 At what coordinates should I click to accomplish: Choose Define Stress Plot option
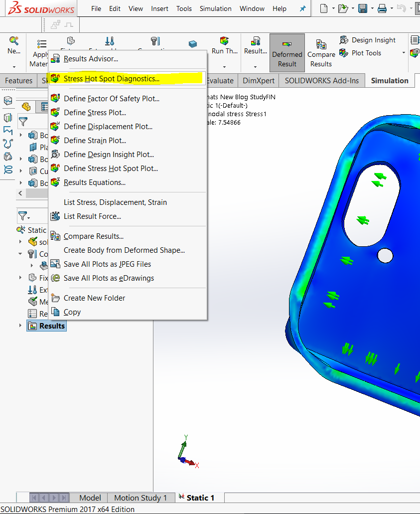click(95, 113)
